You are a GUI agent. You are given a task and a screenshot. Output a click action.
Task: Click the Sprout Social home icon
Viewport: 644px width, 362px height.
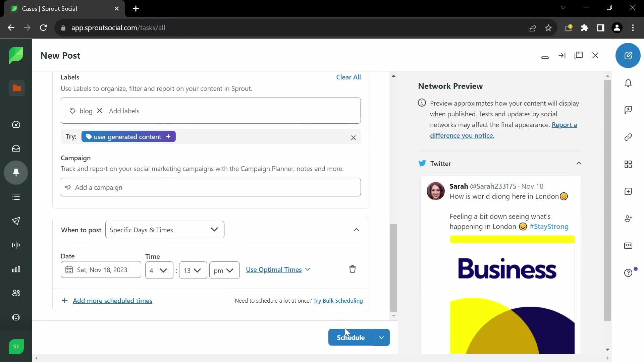[x=16, y=56]
